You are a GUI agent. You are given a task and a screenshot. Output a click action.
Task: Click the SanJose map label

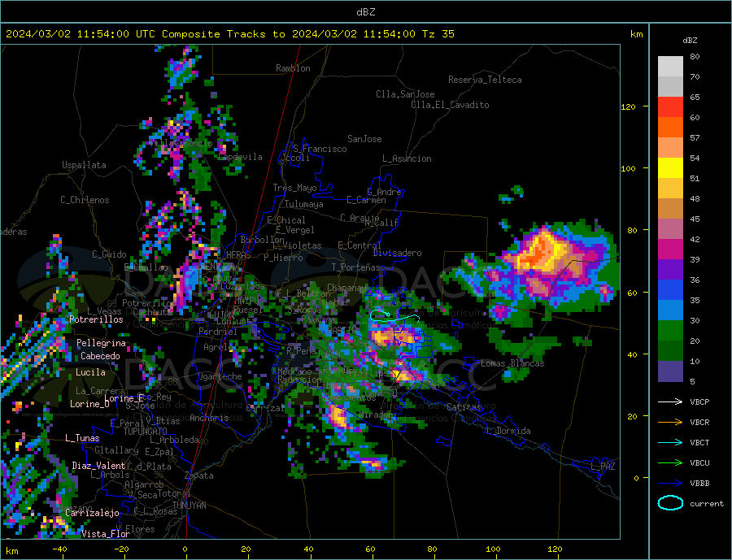click(x=364, y=139)
